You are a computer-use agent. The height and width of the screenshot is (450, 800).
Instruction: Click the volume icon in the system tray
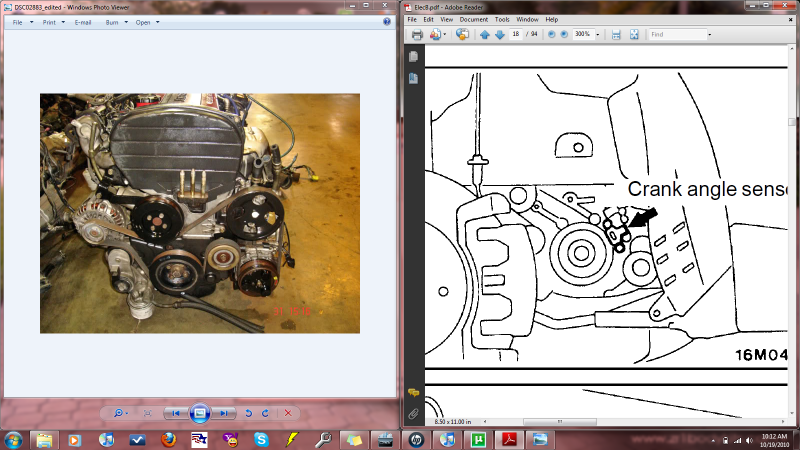[x=749, y=440]
